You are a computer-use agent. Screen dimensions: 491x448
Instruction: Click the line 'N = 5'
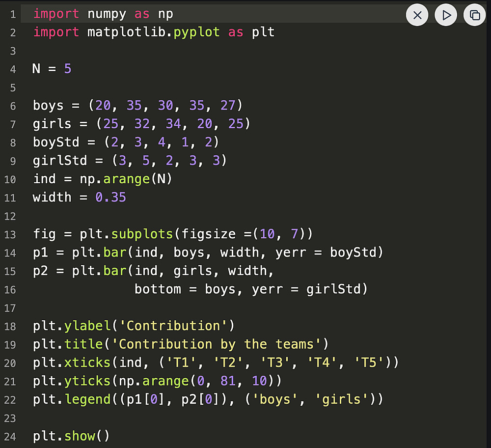click(x=52, y=69)
